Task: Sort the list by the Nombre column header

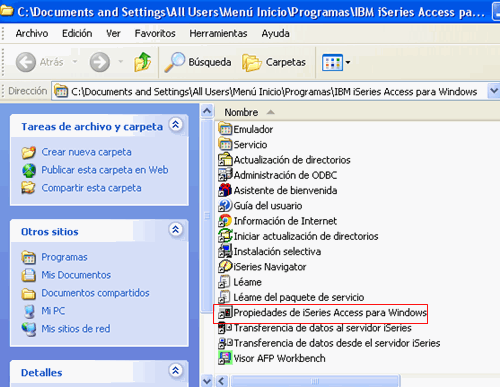Action: 241,112
